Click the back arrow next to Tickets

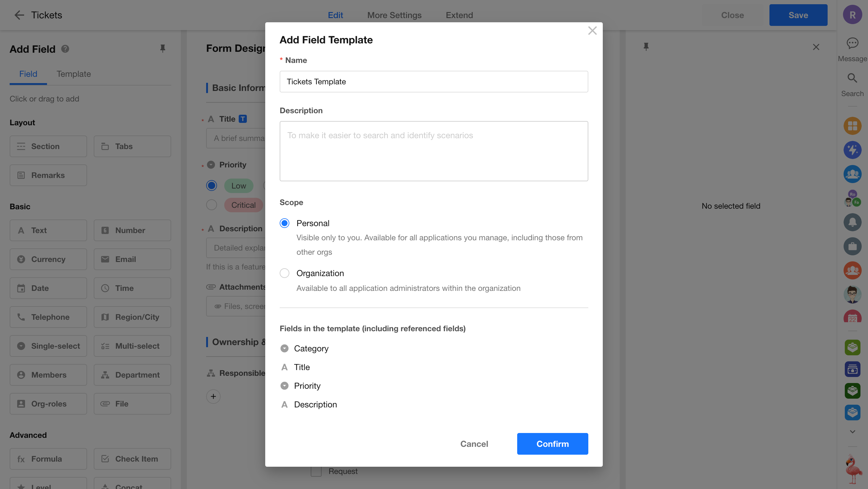click(19, 15)
